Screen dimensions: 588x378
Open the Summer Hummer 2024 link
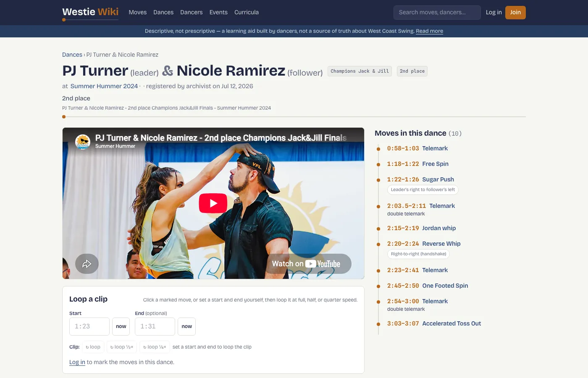click(x=104, y=86)
